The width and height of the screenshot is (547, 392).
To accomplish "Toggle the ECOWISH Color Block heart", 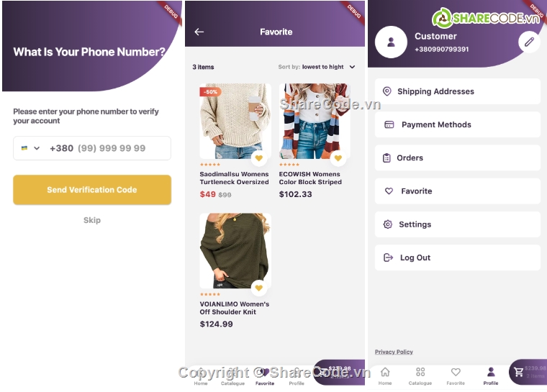I will tap(338, 158).
